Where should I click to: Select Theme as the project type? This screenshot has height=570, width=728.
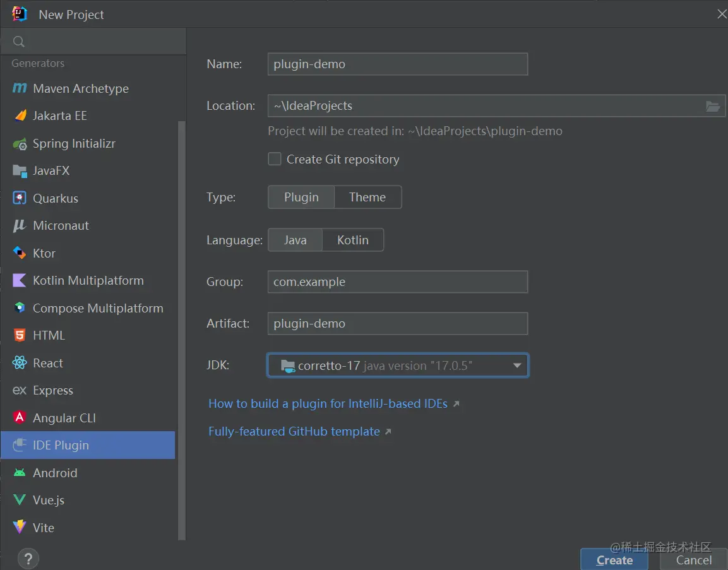tap(367, 198)
